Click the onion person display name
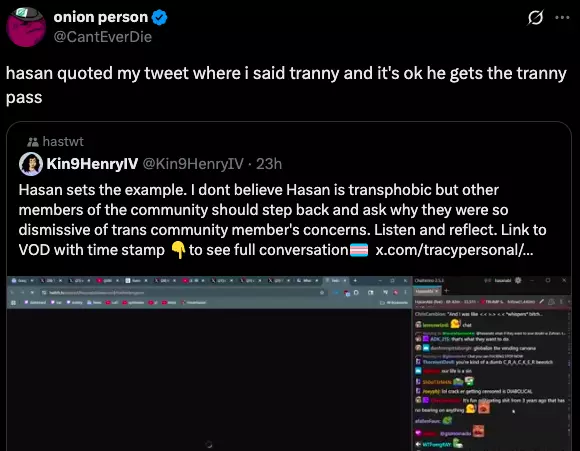 click(x=101, y=17)
